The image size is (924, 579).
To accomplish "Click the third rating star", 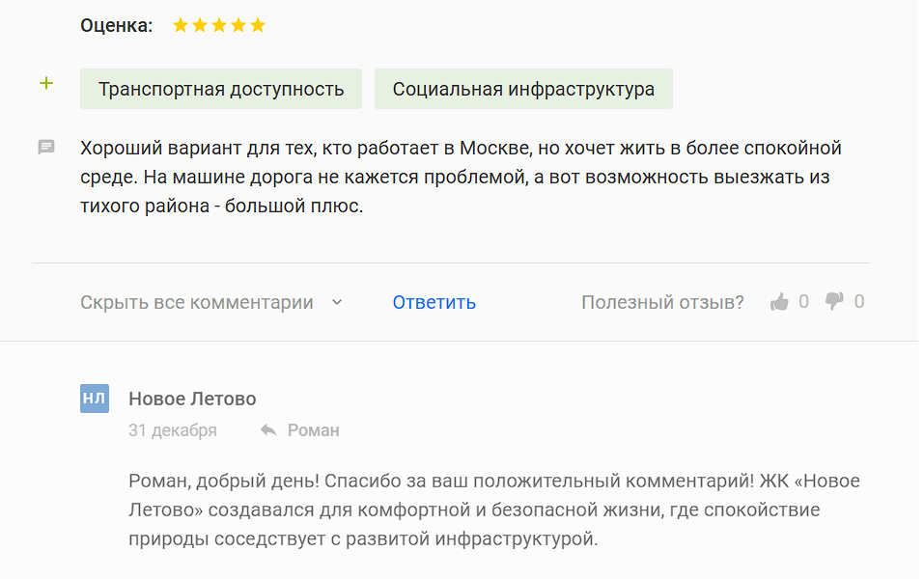I will (x=219, y=26).
